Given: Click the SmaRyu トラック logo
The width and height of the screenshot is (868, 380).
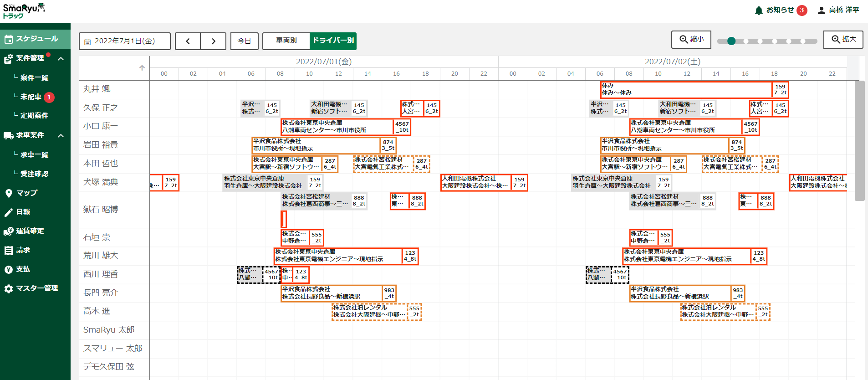Looking at the screenshot, I should coord(24,11).
